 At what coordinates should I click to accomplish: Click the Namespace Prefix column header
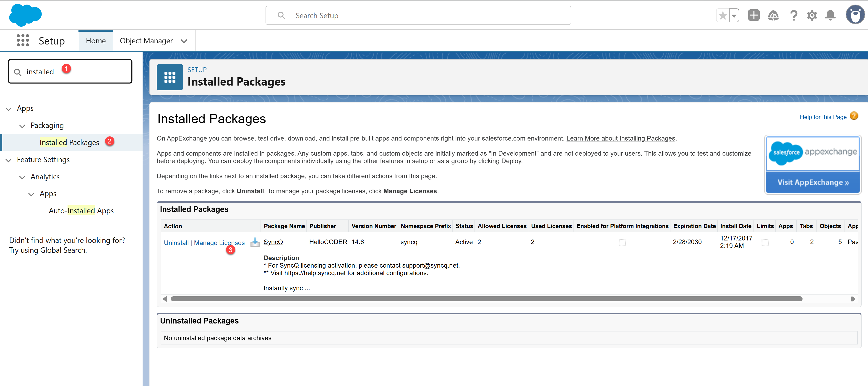[426, 226]
